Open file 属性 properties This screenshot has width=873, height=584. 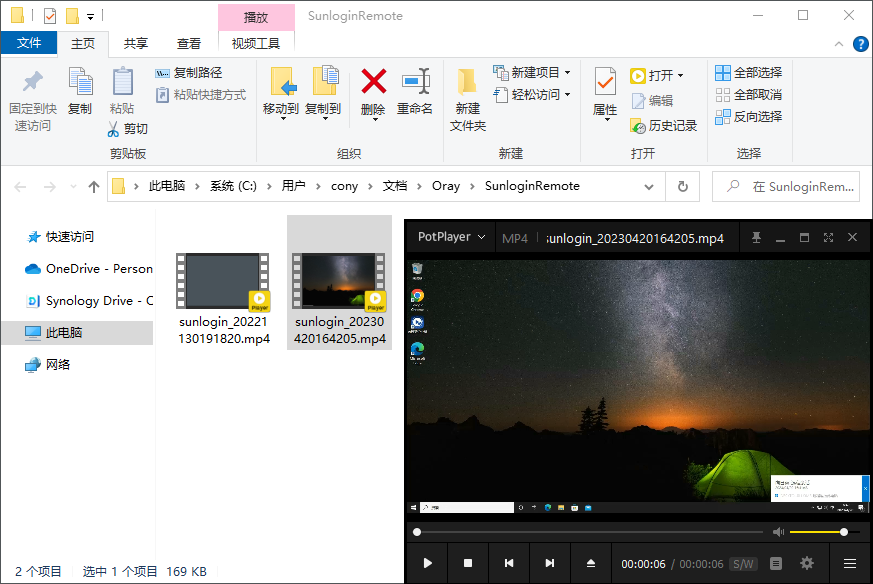point(605,94)
